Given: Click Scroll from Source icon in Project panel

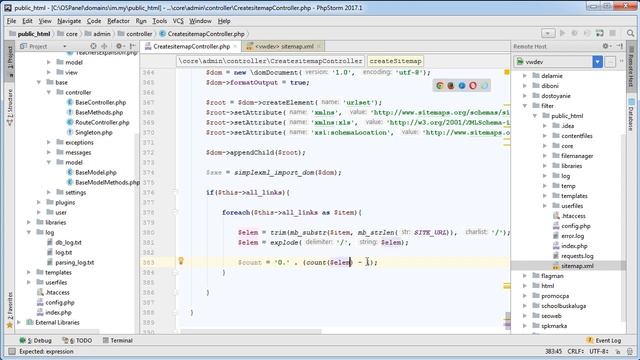Looking at the screenshot, I should (x=93, y=46).
